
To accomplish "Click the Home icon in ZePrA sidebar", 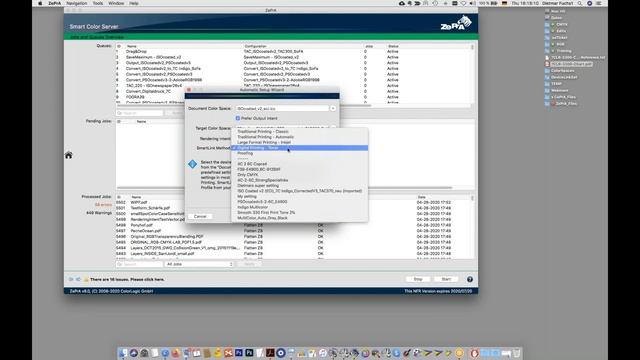I will 69,155.
